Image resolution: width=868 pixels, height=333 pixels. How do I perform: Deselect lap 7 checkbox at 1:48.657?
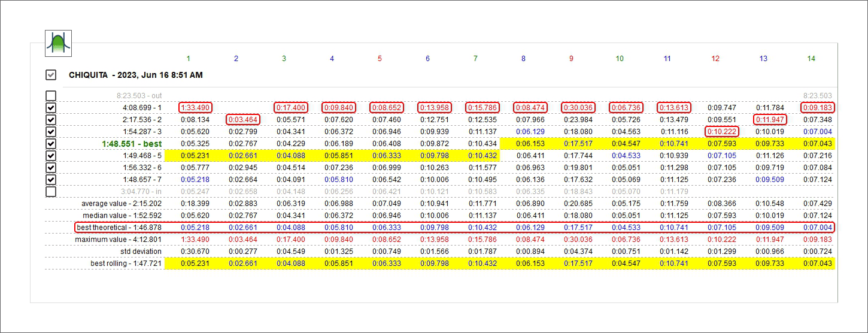coord(51,180)
